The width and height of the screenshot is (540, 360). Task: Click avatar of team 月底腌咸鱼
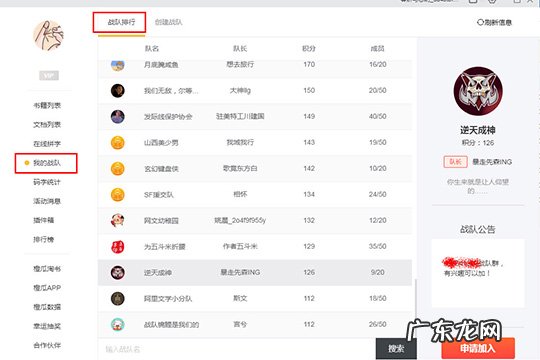117,65
